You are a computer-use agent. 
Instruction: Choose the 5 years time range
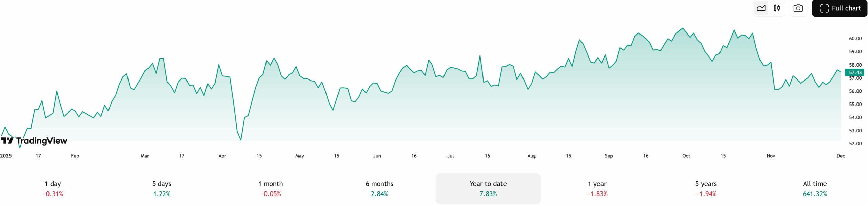click(706, 189)
